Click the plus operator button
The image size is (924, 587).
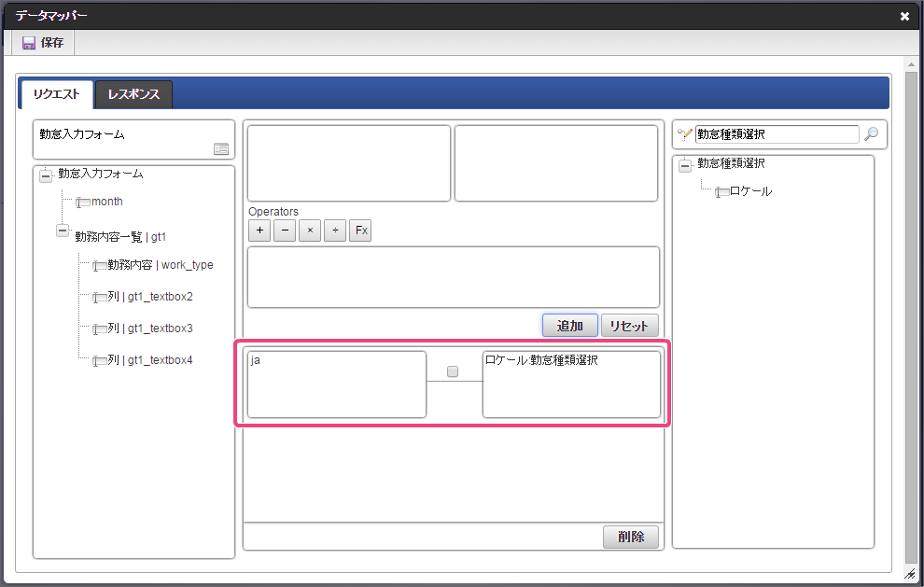click(259, 231)
